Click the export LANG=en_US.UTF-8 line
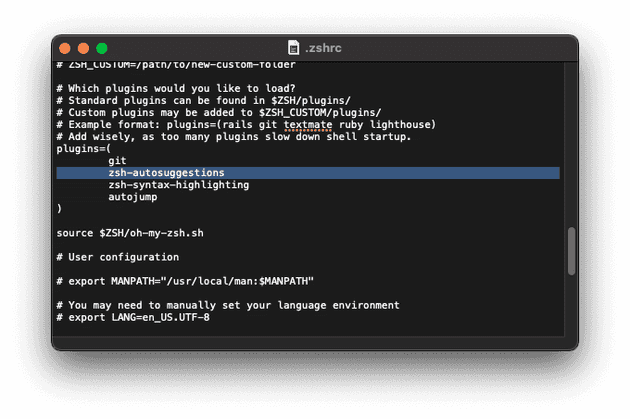Image resolution: width=630 pixels, height=419 pixels. click(133, 317)
